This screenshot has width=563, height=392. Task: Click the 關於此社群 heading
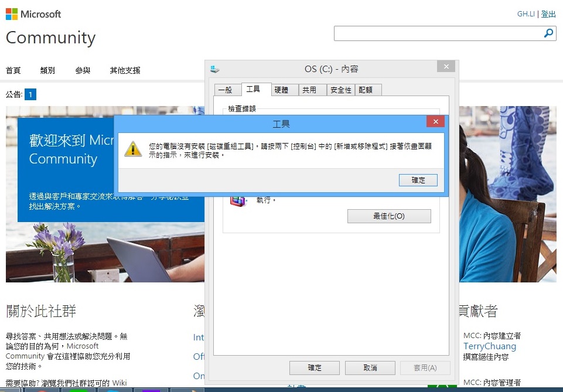pyautogui.click(x=41, y=311)
